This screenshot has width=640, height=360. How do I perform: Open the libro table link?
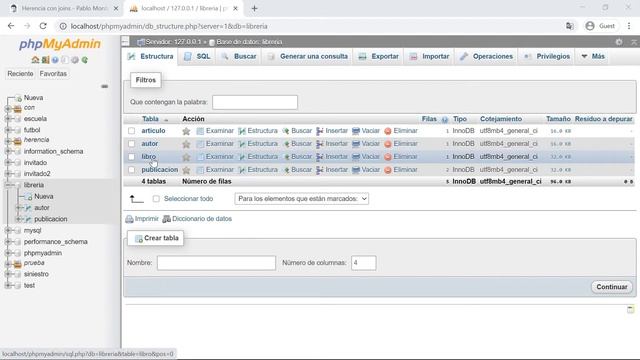[149, 156]
